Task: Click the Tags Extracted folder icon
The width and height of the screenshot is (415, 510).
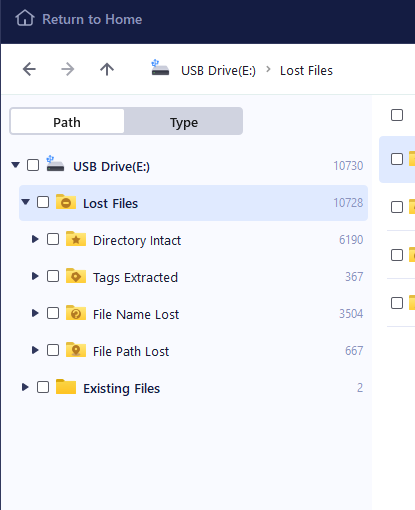Action: tap(76, 276)
